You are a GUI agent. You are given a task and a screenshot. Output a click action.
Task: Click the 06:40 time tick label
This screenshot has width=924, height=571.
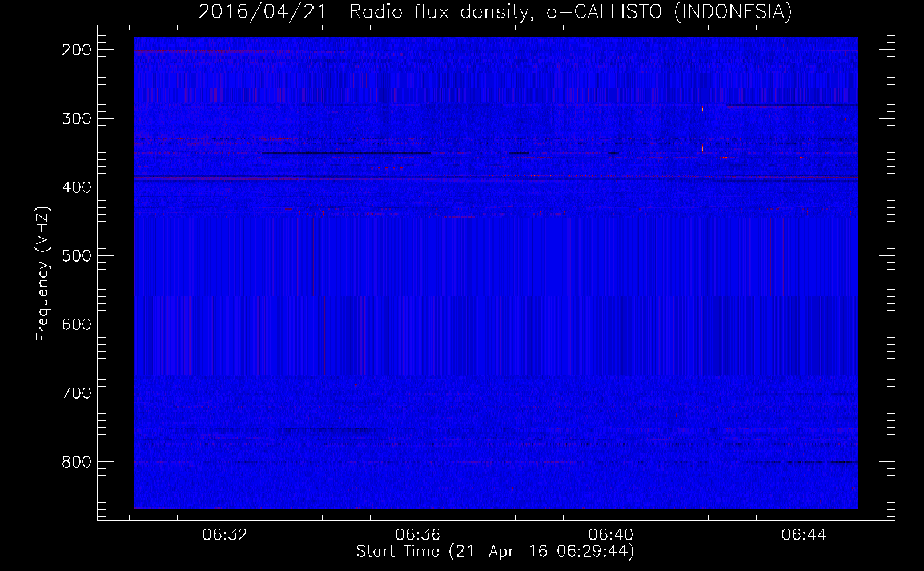click(611, 534)
